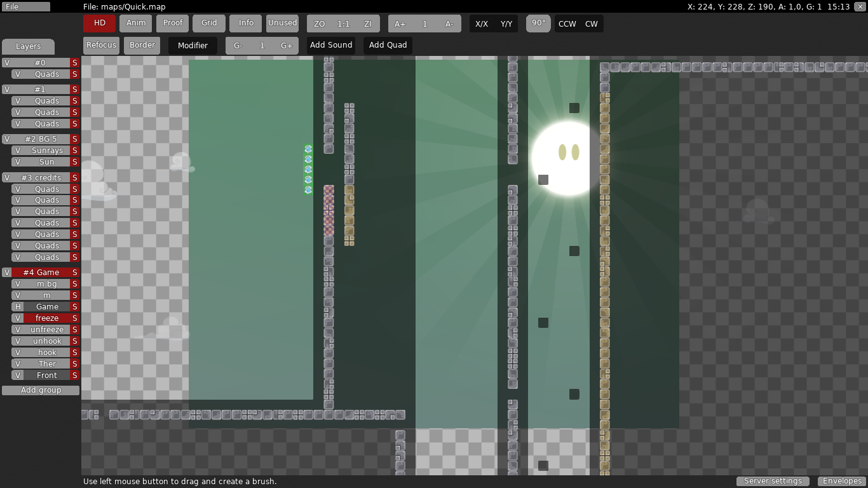Image resolution: width=868 pixels, height=488 pixels.
Task: Reset zoom to 1:1
Action: [342, 23]
